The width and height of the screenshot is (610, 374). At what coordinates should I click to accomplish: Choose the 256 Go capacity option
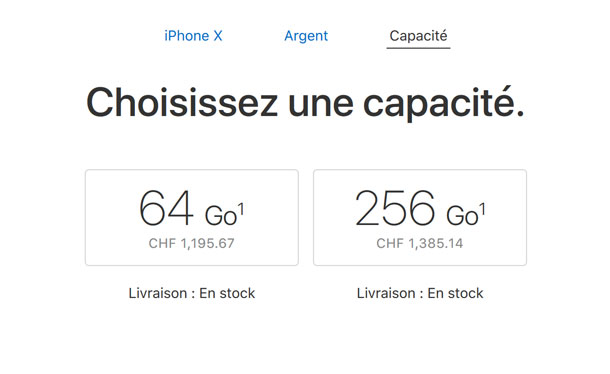(x=420, y=218)
